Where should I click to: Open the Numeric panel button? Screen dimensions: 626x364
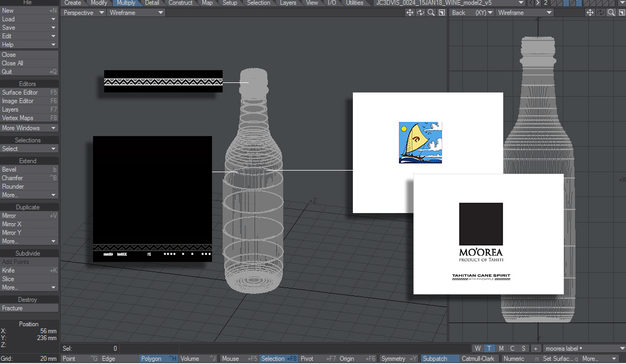521,359
